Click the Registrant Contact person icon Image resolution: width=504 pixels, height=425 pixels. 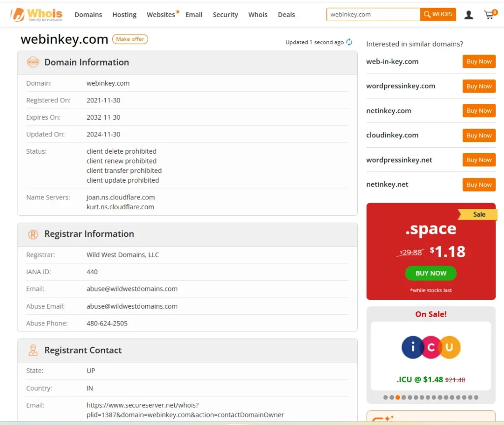click(x=33, y=350)
